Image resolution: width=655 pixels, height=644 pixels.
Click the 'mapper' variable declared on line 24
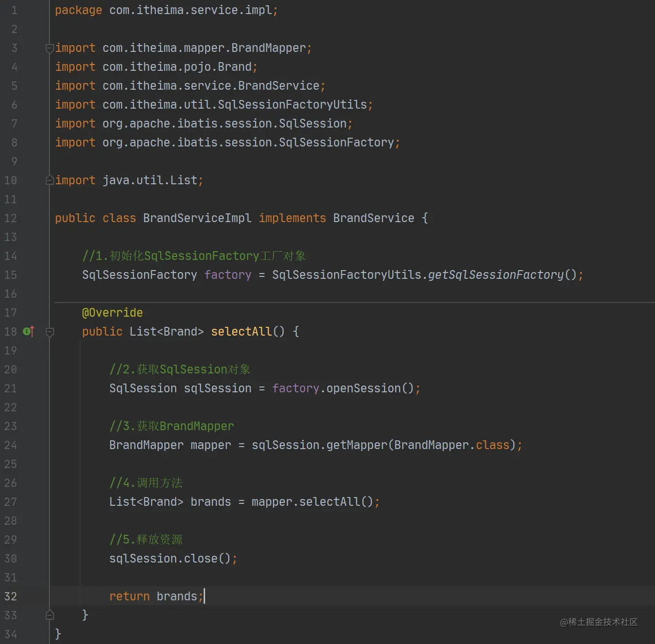coord(211,445)
